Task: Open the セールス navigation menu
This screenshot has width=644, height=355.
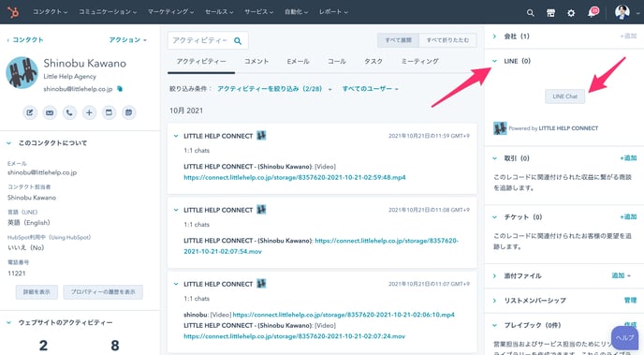Action: coord(219,12)
